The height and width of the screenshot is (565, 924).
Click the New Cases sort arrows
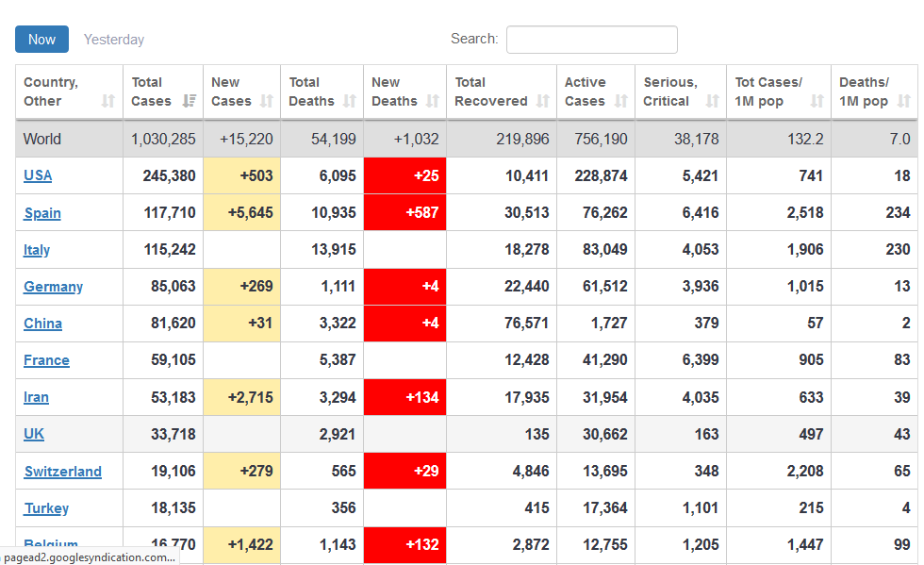coord(267,101)
